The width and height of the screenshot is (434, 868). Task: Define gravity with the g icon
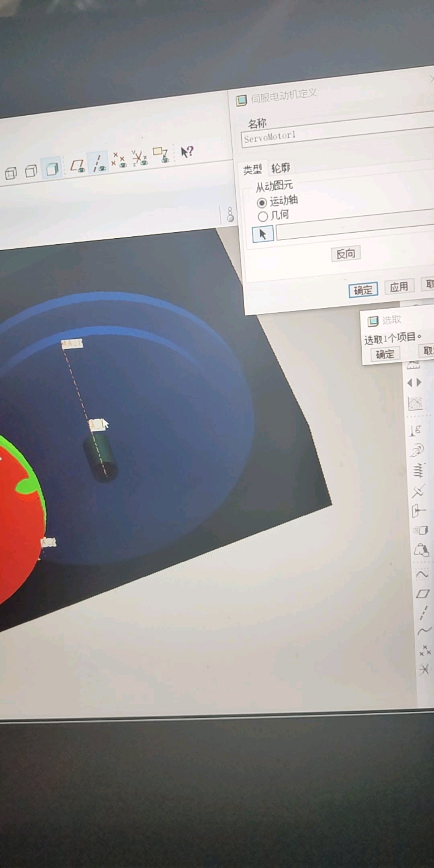click(416, 430)
